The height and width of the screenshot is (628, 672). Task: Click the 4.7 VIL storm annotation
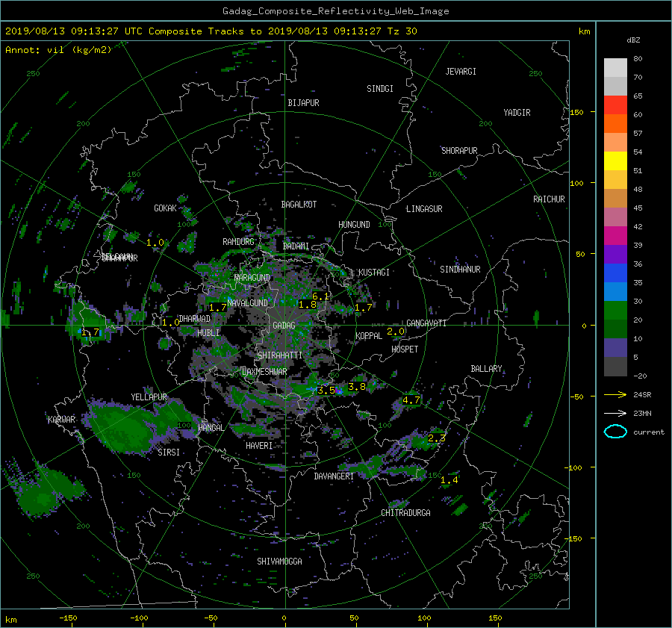(411, 400)
